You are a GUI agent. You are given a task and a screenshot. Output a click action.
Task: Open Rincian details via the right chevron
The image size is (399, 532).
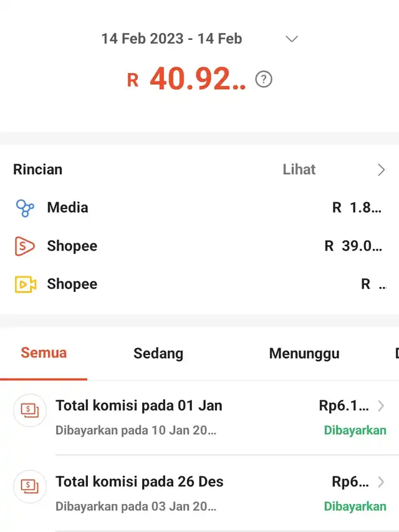click(382, 170)
